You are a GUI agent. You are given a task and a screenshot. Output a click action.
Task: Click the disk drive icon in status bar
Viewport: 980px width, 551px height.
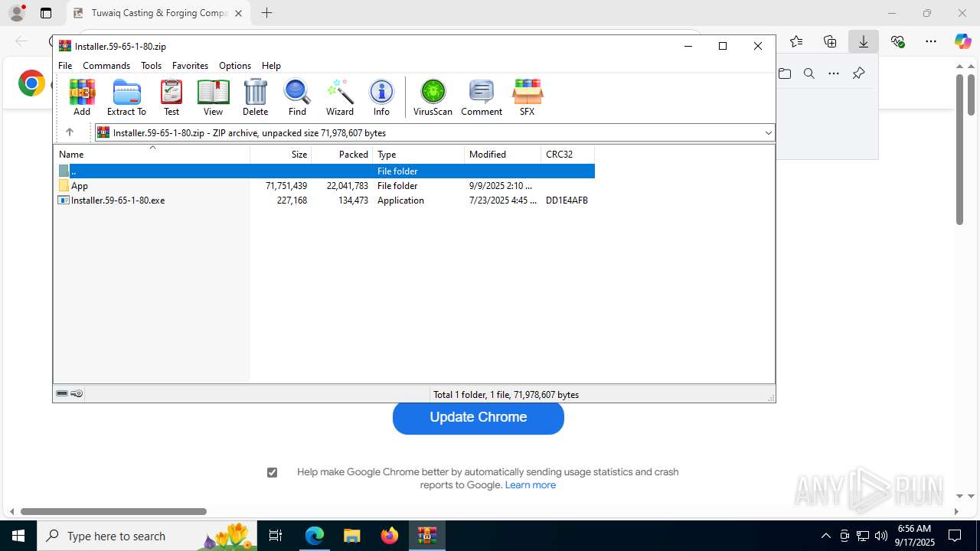(62, 394)
